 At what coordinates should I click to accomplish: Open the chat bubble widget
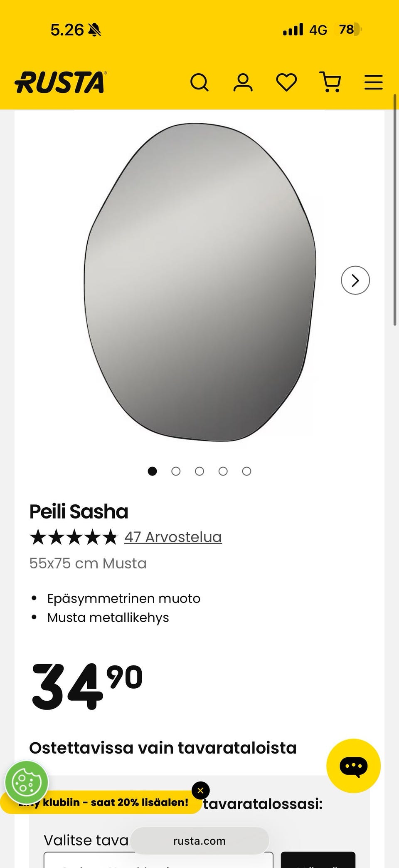pyautogui.click(x=353, y=766)
